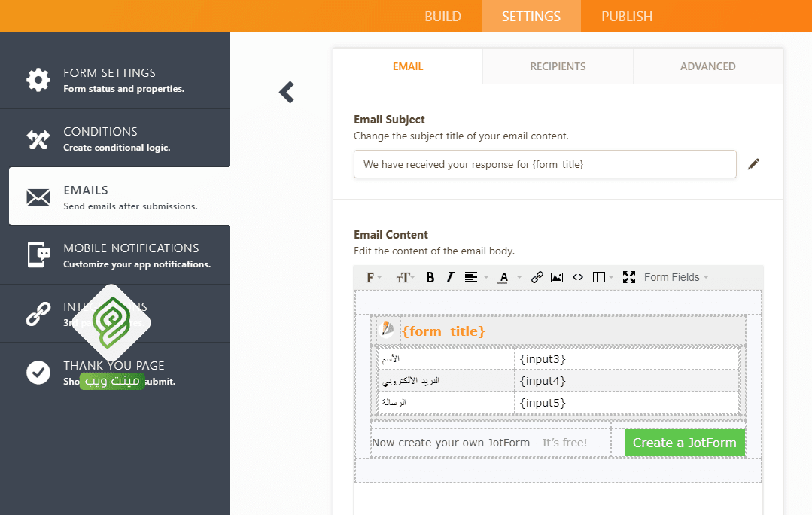
Task: Click the {input4} field value cell
Action: tap(627, 381)
